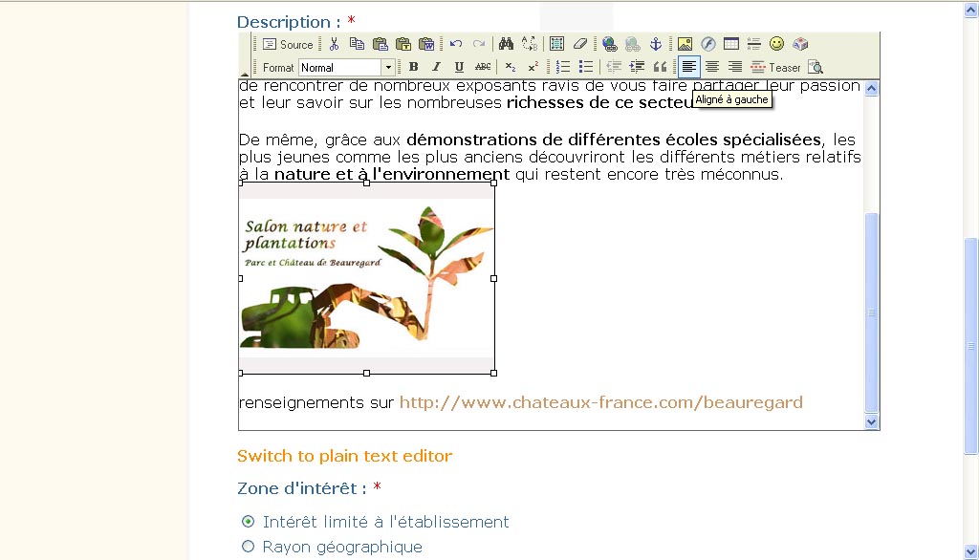Viewport: 979px width, 560px height.
Task: Click the Remove Format eraser icon
Action: (580, 44)
